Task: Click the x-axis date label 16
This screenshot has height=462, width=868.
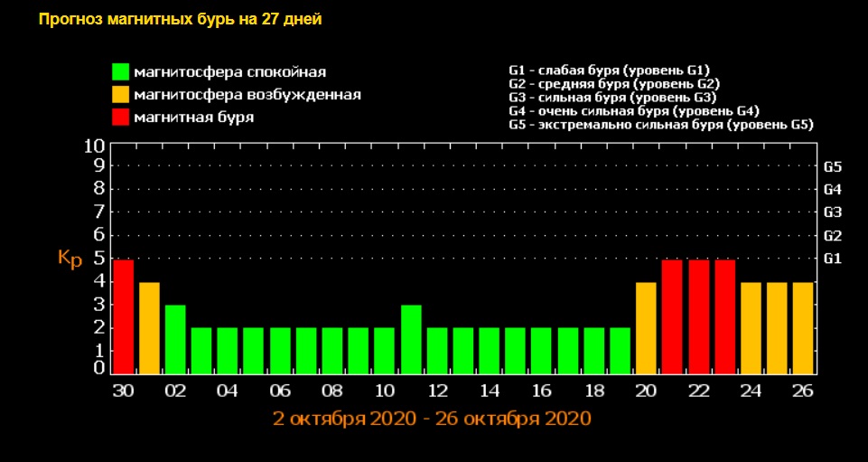Action: (541, 391)
